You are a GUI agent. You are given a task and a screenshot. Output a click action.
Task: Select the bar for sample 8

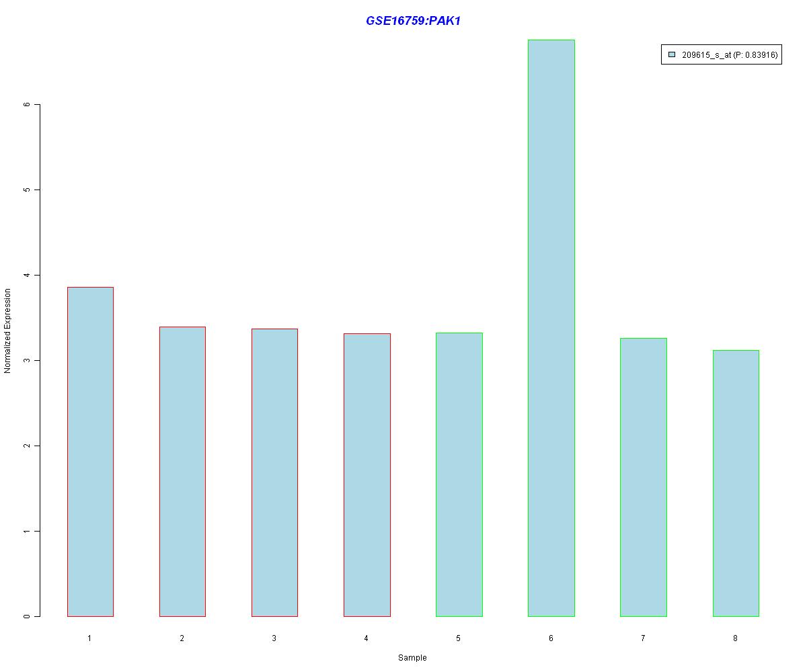coord(736,483)
